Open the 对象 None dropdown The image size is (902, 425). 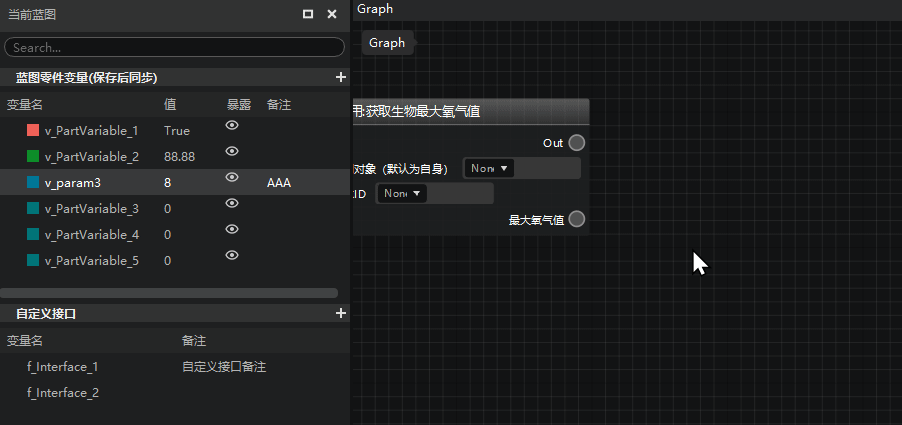coord(489,169)
